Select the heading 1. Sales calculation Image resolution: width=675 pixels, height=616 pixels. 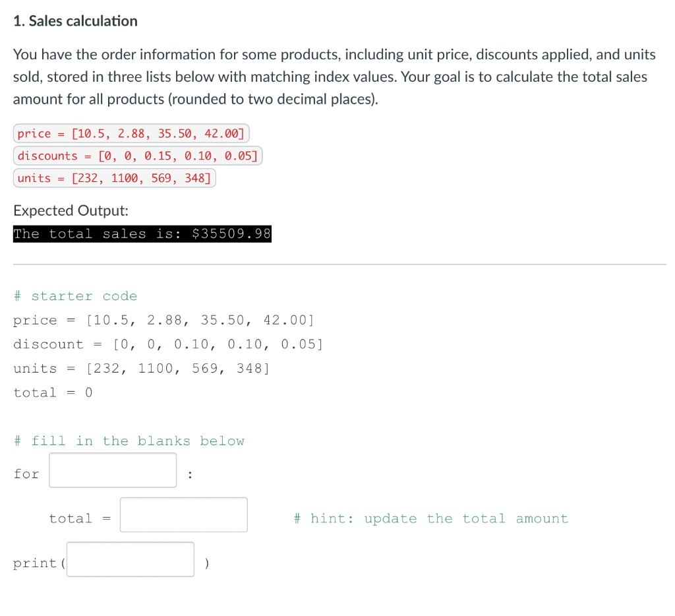click(74, 21)
